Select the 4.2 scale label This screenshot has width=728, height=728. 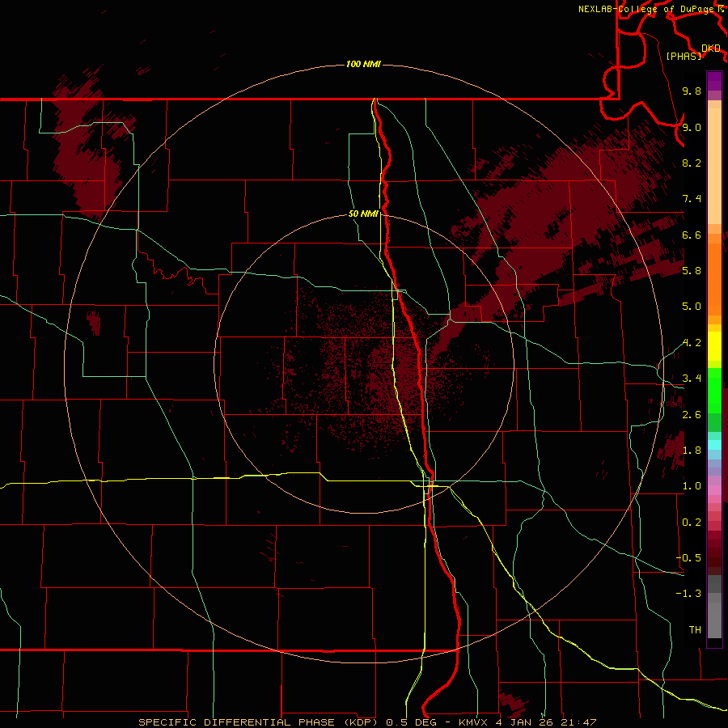(x=692, y=343)
